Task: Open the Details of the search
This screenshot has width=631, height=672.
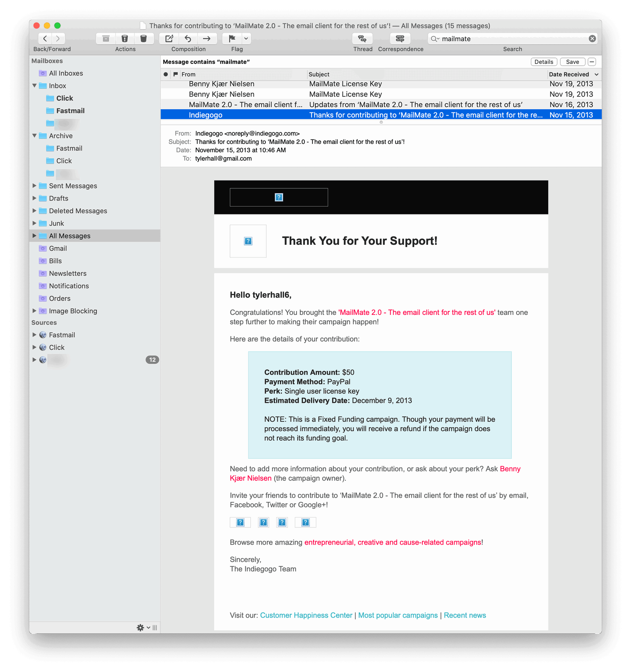Action: 544,62
